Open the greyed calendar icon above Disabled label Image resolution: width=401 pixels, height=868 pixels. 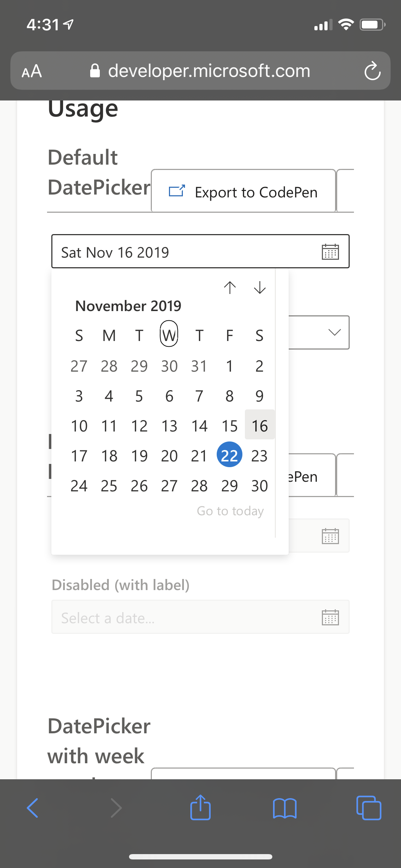click(x=331, y=536)
